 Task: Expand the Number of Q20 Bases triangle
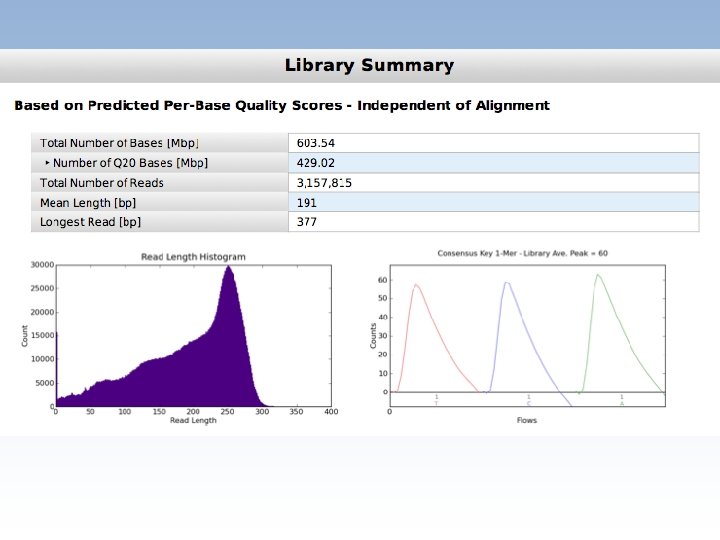[47, 163]
